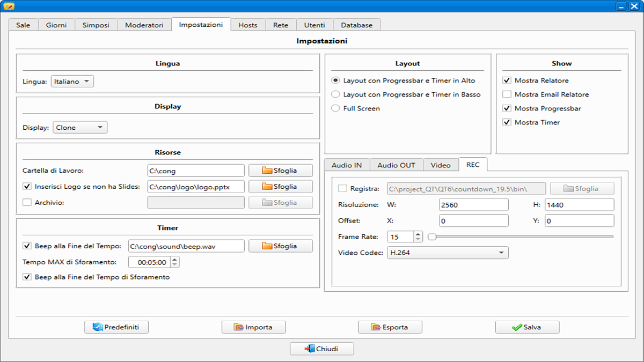Viewport: 644px width, 362px height.
Task: Click folder icon beside Cartella di Lavoro
Action: click(267, 171)
